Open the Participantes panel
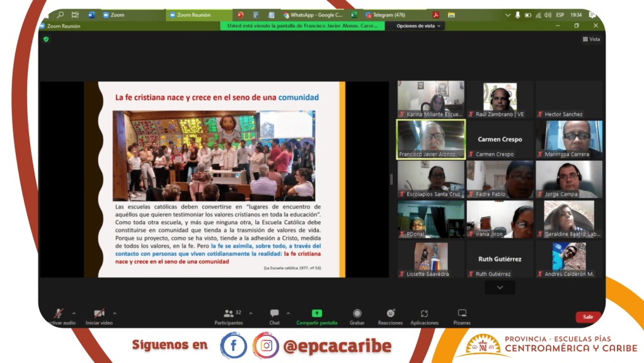The height and width of the screenshot is (363, 644). tap(228, 316)
